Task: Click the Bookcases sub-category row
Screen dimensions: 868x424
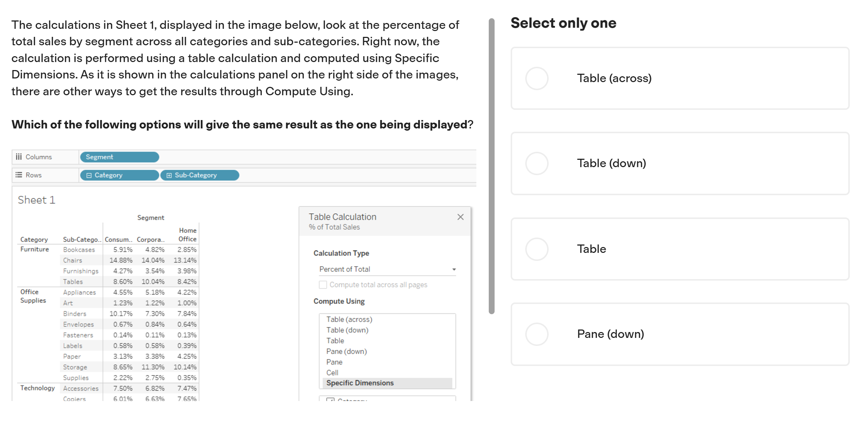Action: 79,250
